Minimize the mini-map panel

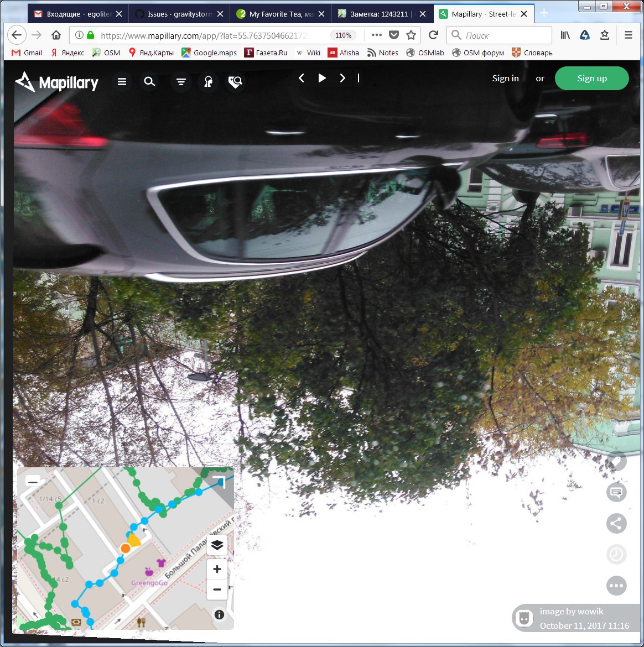33,481
